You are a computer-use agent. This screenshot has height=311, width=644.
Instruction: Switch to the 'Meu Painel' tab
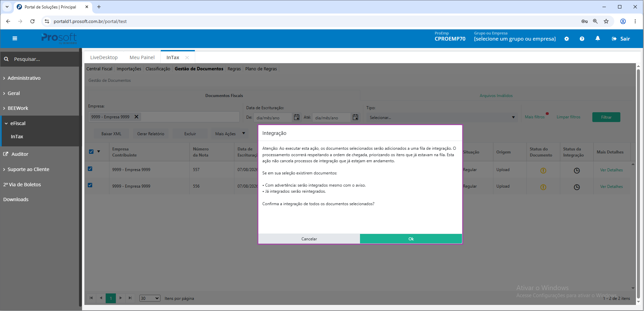142,57
